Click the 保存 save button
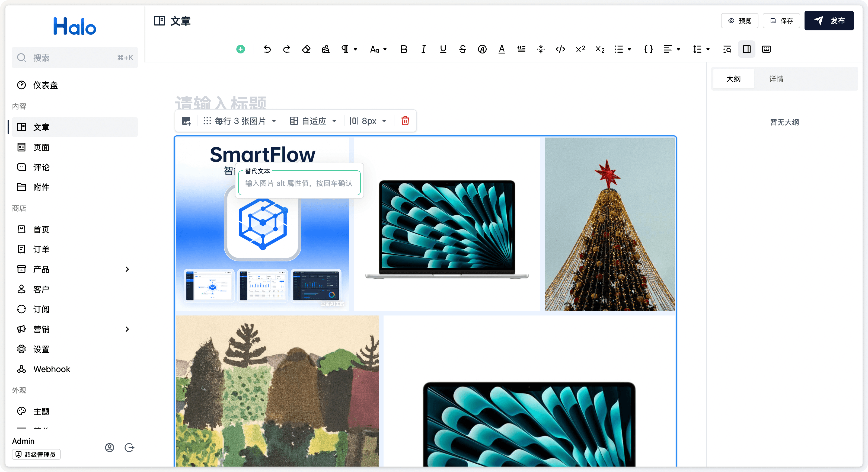The width and height of the screenshot is (868, 472). [781, 21]
